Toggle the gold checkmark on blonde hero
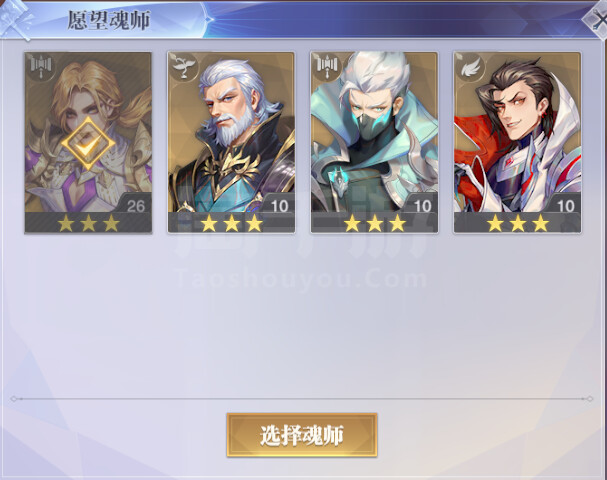The image size is (607, 480). [x=88, y=143]
